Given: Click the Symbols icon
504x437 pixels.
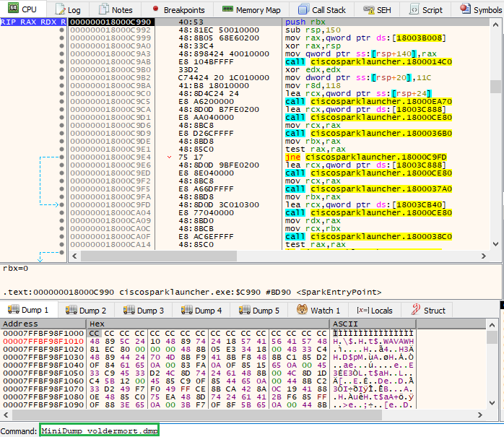Looking at the screenshot, I should (465, 9).
